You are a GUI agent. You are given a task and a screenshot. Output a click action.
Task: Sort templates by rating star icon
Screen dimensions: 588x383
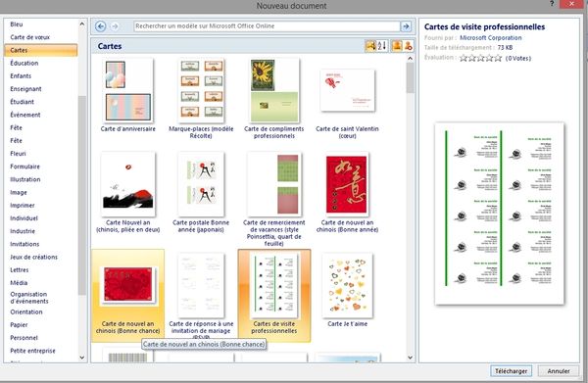pyautogui.click(x=370, y=46)
